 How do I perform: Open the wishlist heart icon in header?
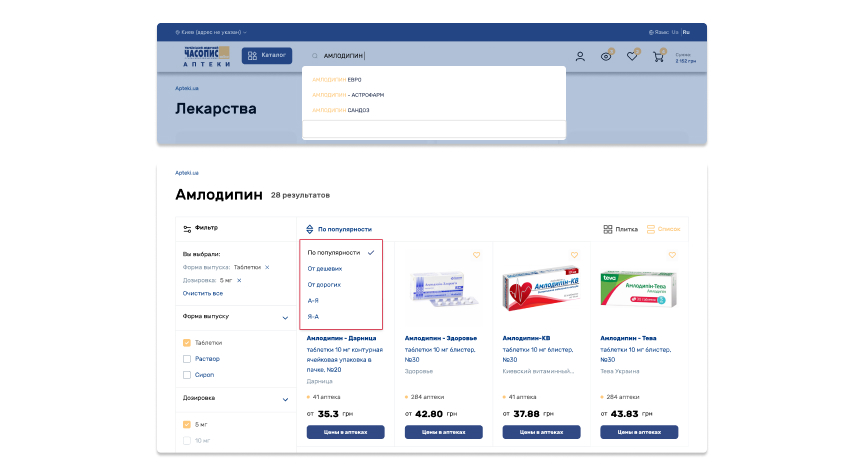click(632, 56)
